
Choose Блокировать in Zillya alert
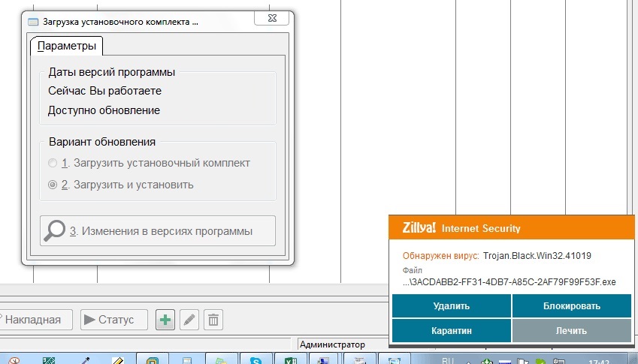571,305
